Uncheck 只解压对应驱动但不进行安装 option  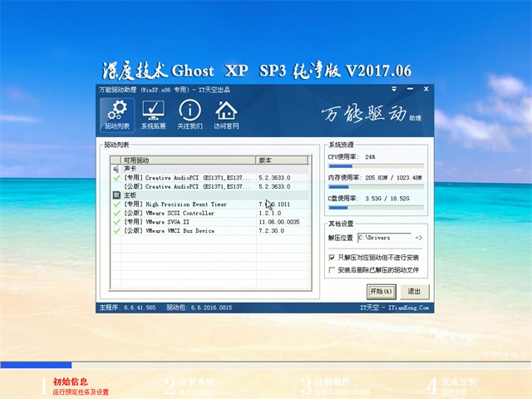coord(332,258)
